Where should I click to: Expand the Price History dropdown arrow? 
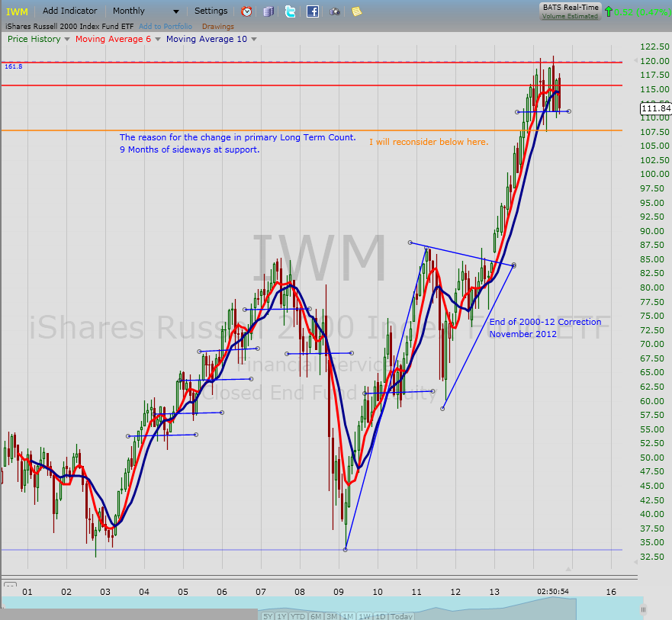point(67,39)
